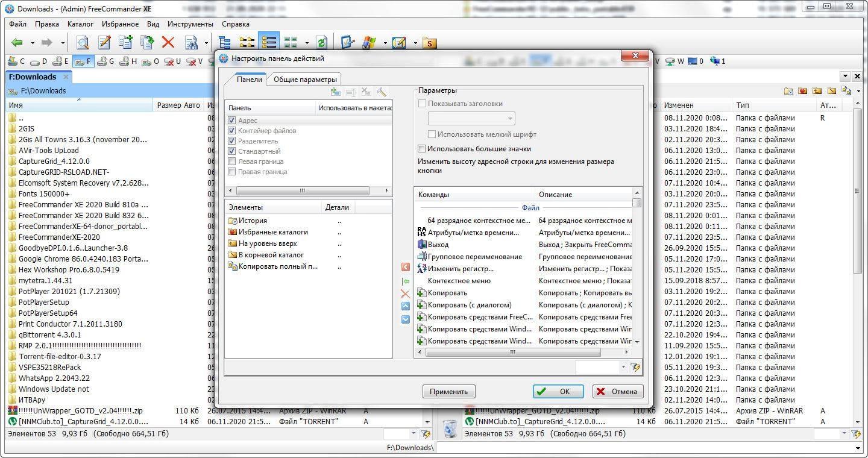Toggle the Стандартный checkbox
Image resolution: width=868 pixels, height=458 pixels.
tap(232, 151)
